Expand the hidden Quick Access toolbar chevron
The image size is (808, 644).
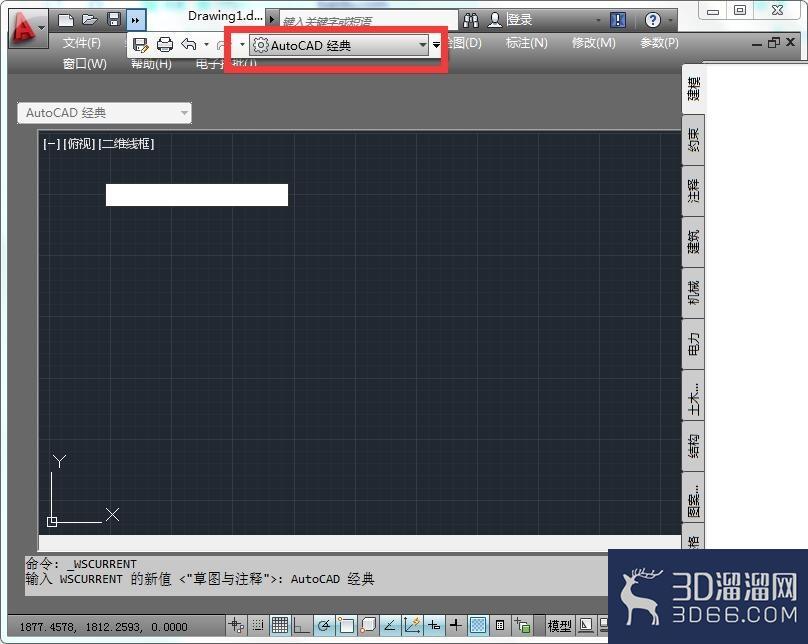(x=136, y=21)
